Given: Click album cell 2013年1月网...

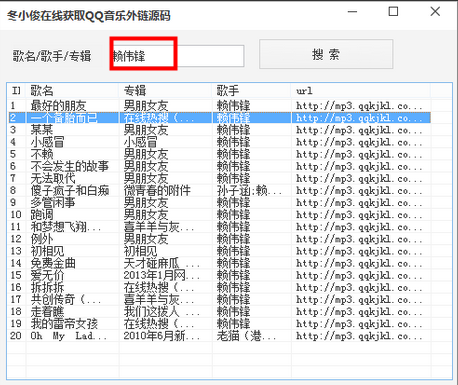Looking at the screenshot, I should pyautogui.click(x=162, y=275).
